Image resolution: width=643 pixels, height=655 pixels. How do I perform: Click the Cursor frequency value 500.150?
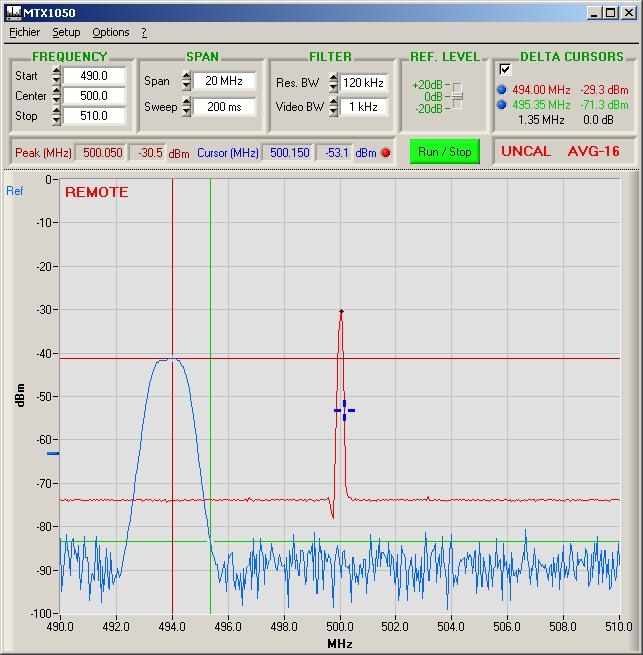pos(290,153)
